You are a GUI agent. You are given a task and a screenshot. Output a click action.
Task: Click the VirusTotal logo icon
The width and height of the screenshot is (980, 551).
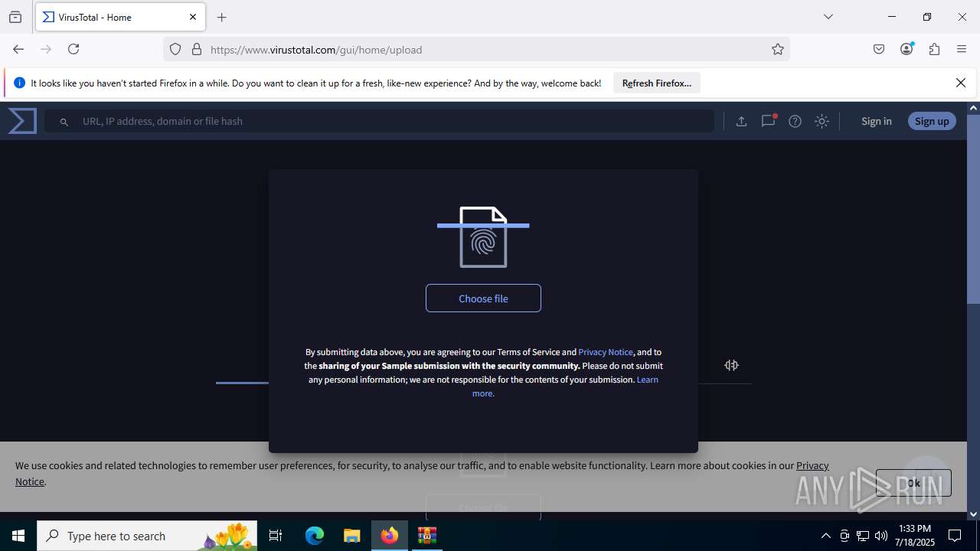click(22, 121)
